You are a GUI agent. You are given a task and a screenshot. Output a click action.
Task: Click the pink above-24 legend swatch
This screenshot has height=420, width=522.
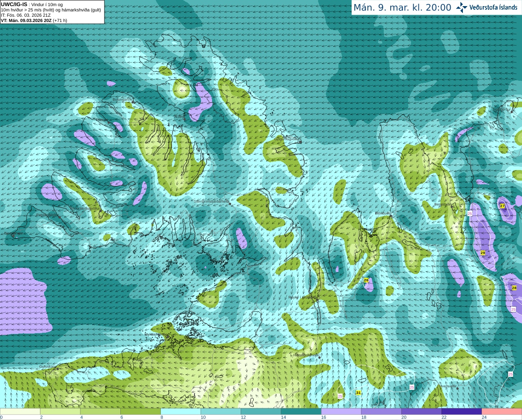502,411
